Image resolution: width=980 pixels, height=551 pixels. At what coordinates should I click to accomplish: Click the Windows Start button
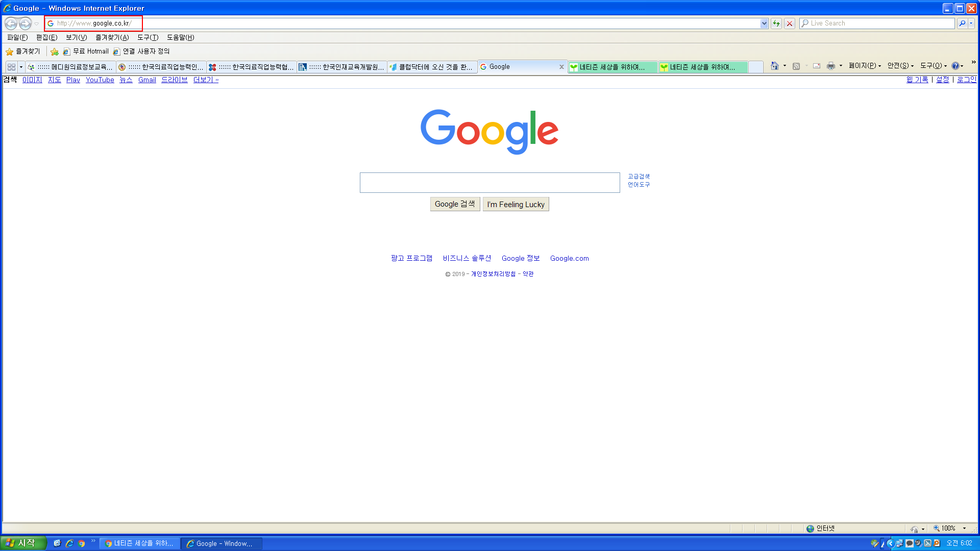(23, 543)
